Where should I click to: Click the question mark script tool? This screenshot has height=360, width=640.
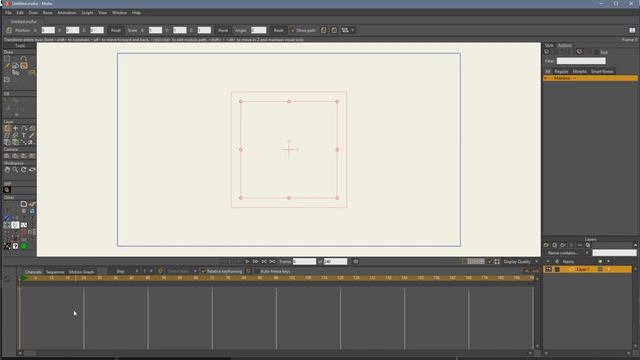[x=16, y=246]
